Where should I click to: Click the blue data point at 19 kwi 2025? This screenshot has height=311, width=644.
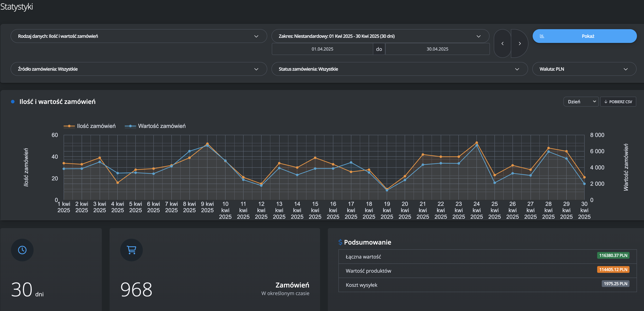pyautogui.click(x=387, y=190)
